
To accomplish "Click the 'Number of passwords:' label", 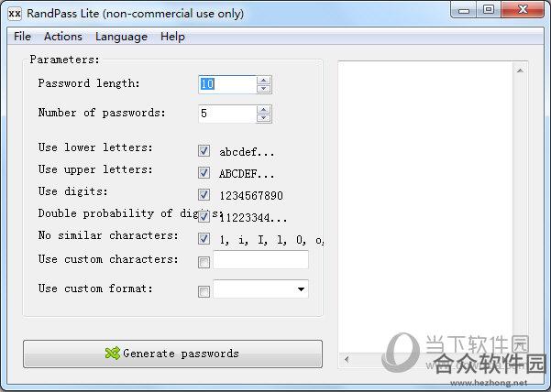I will click(x=102, y=113).
